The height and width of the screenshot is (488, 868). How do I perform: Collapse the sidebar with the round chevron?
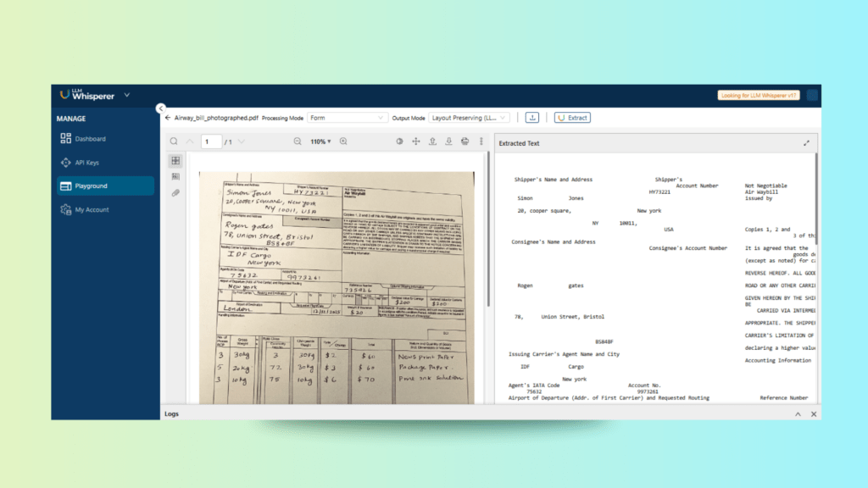click(x=160, y=108)
